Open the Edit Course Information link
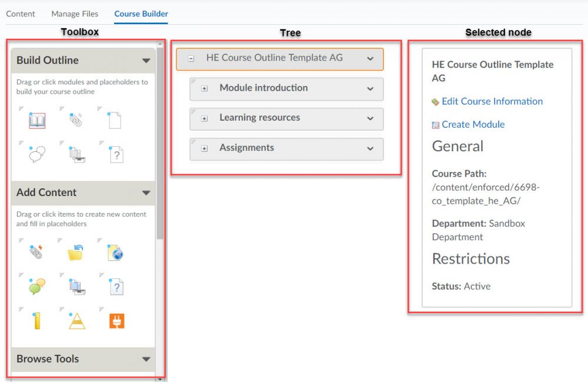The height and width of the screenshot is (382, 588). point(492,101)
